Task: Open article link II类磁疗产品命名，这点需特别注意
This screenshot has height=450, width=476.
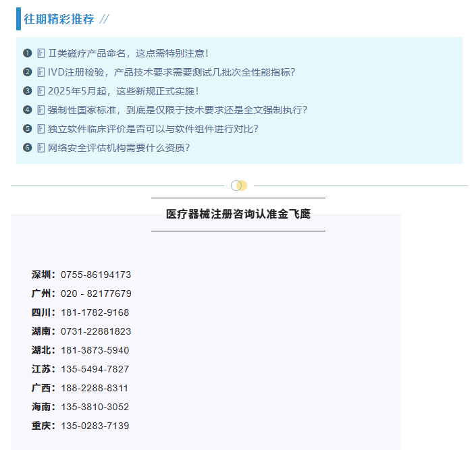Action: click(128, 53)
